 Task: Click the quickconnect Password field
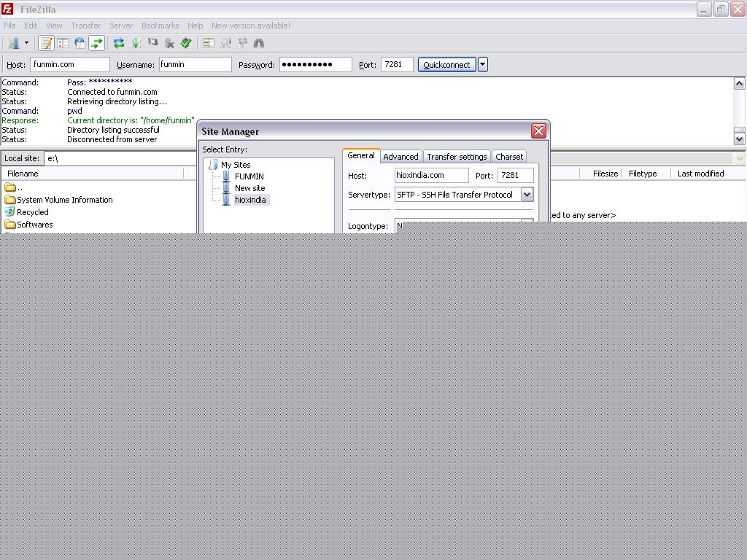315,64
